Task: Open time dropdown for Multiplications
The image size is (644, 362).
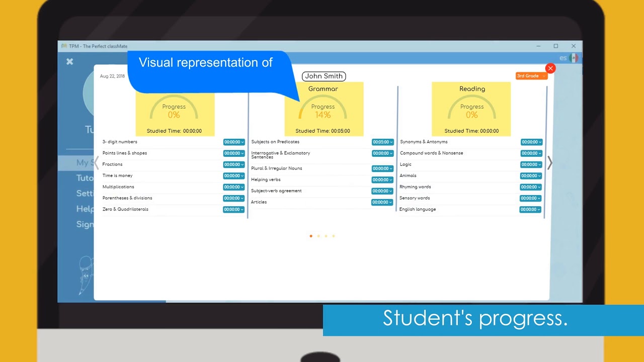Action: [234, 187]
